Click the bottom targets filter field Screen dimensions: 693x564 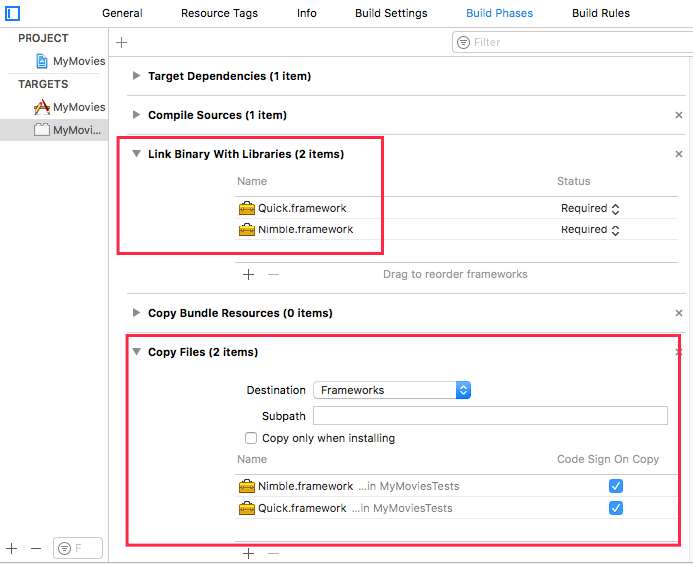pyautogui.click(x=78, y=549)
